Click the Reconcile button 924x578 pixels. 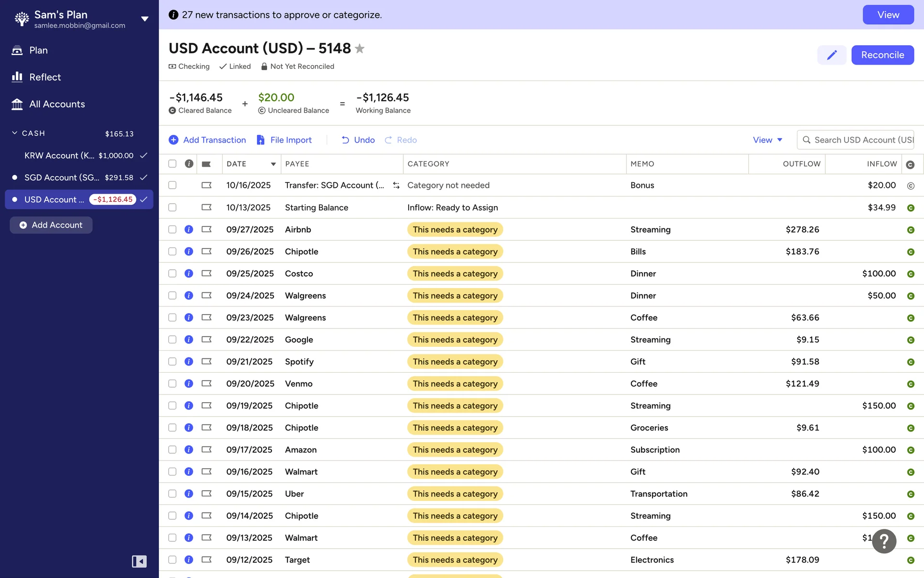tap(882, 55)
